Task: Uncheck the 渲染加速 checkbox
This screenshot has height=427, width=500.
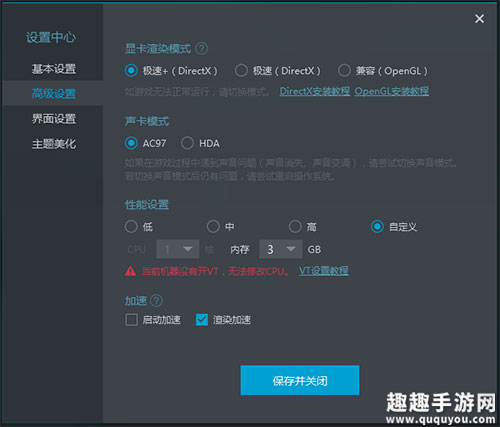Action: click(x=202, y=320)
